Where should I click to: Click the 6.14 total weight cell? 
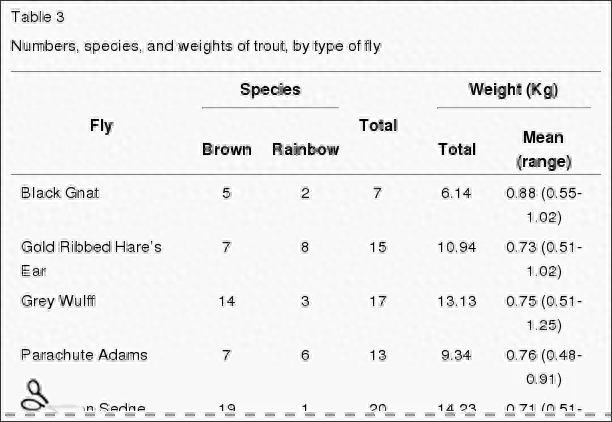point(456,193)
